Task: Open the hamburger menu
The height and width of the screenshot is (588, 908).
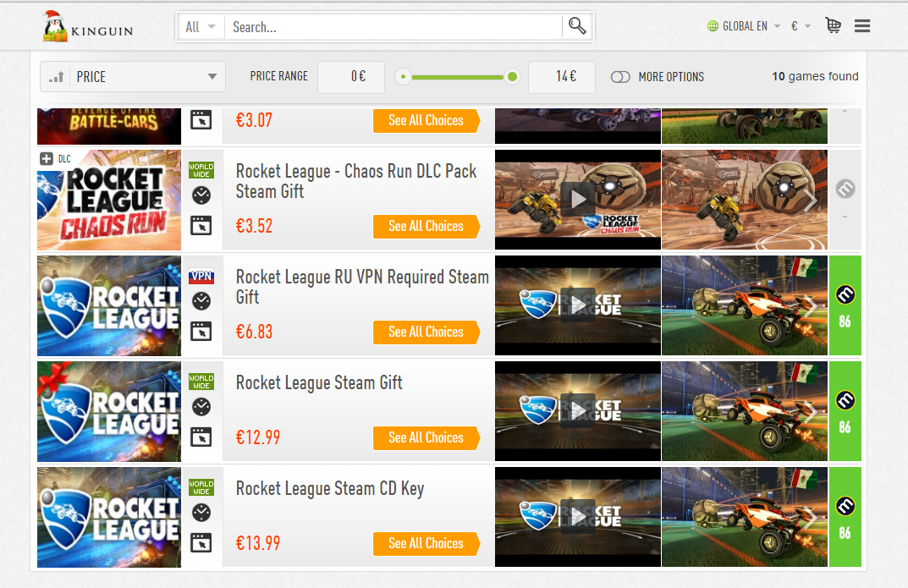Action: click(862, 26)
